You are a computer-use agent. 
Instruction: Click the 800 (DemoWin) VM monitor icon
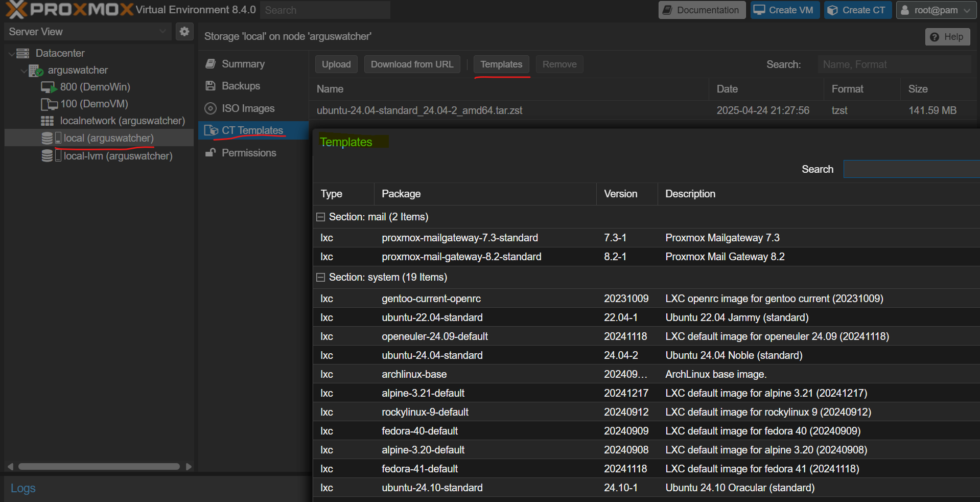pyautogui.click(x=49, y=87)
